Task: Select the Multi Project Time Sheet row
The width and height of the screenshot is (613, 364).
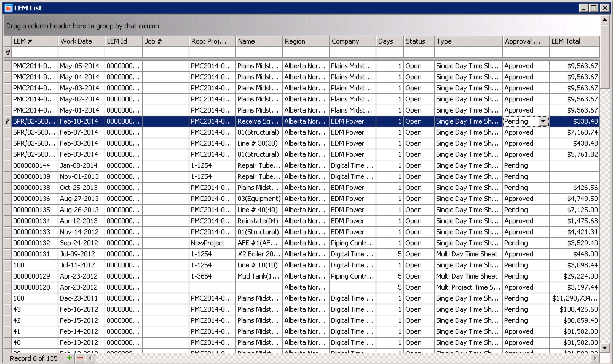Action: pos(468,287)
